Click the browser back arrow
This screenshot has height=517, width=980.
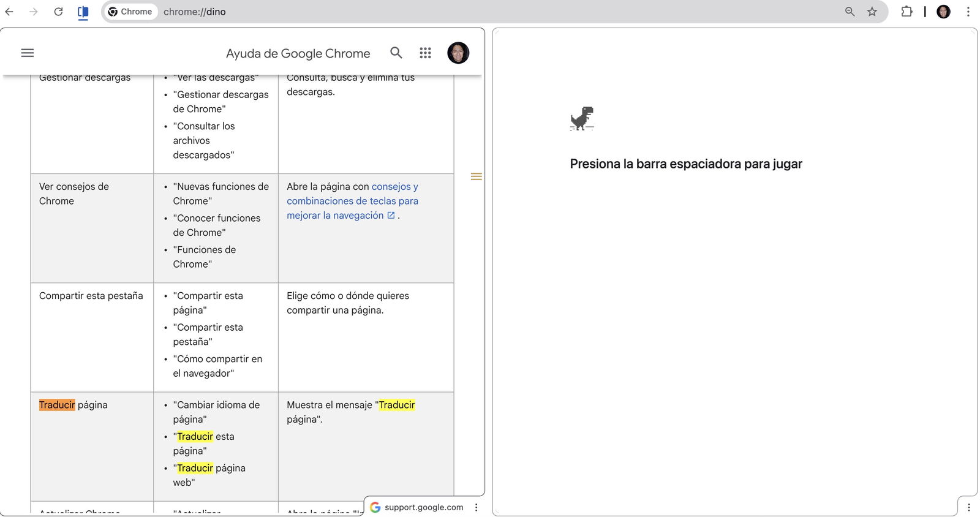[x=9, y=12]
